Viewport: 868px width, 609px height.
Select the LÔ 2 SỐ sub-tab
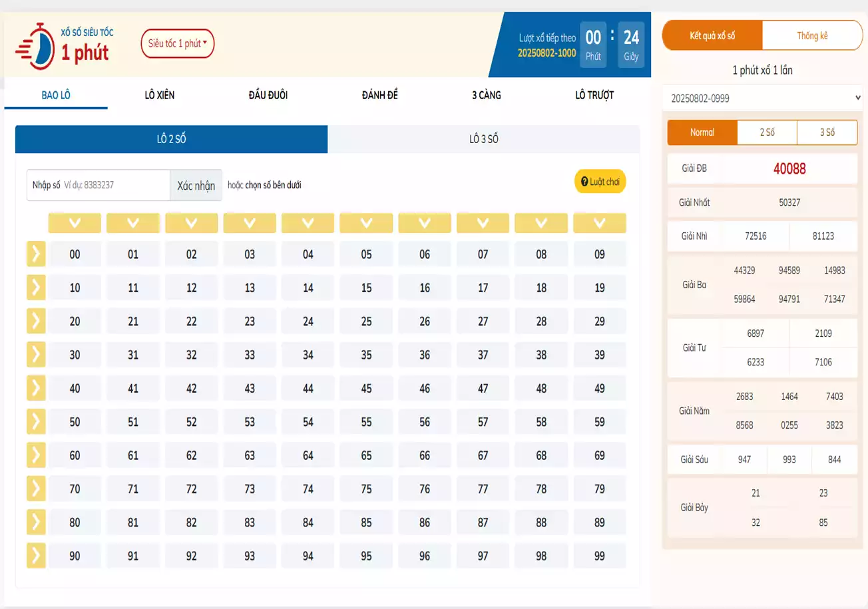pos(172,139)
